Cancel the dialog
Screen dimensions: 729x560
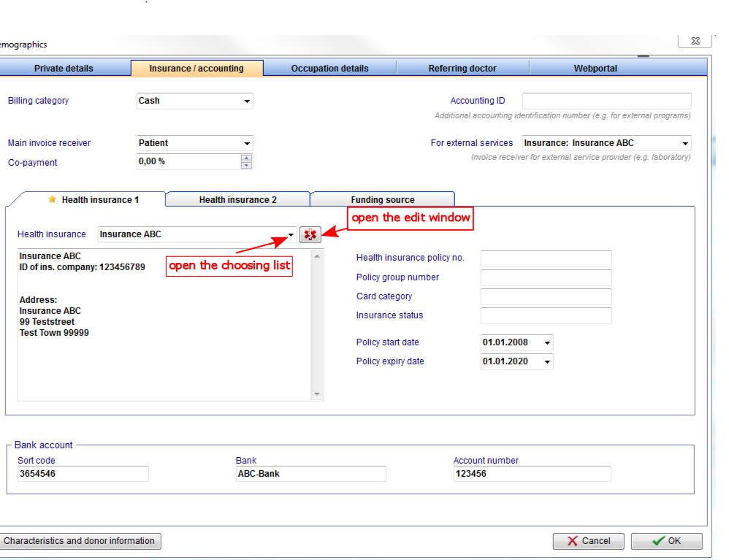pos(589,541)
